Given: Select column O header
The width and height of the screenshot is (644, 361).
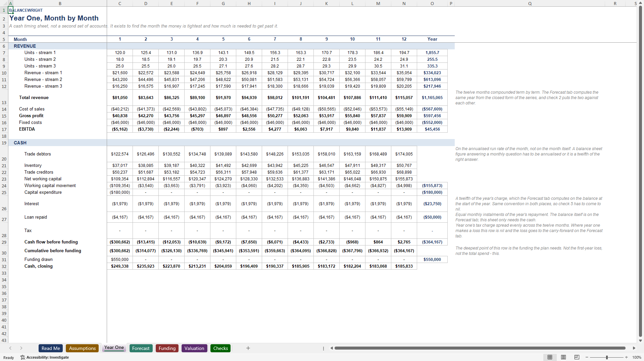Looking at the screenshot, I should tap(432, 3).
